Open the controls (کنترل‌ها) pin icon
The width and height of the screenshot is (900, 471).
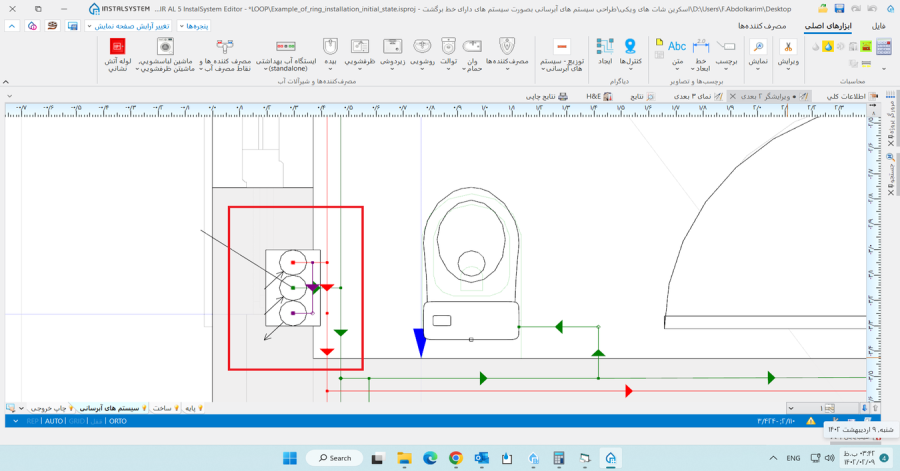(631, 47)
